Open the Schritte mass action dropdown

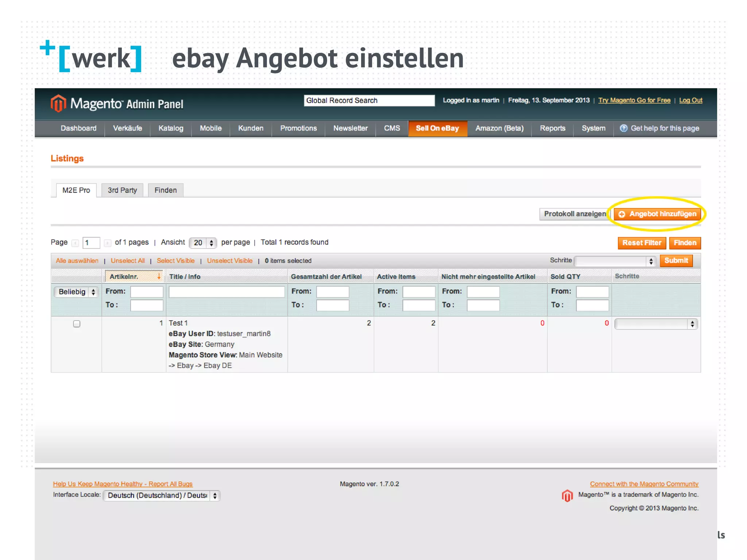point(615,261)
